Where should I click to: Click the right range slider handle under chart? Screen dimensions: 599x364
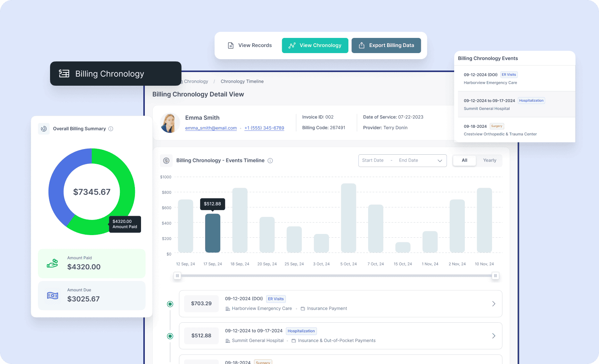495,276
